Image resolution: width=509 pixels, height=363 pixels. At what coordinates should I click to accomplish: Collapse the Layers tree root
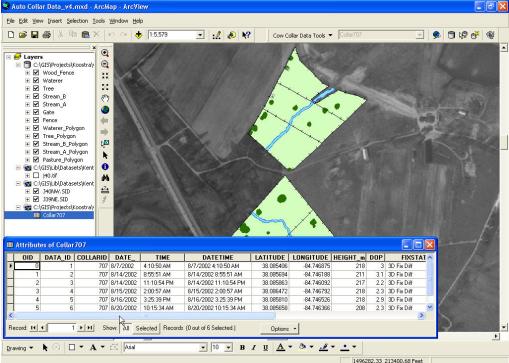pyautogui.click(x=9, y=57)
